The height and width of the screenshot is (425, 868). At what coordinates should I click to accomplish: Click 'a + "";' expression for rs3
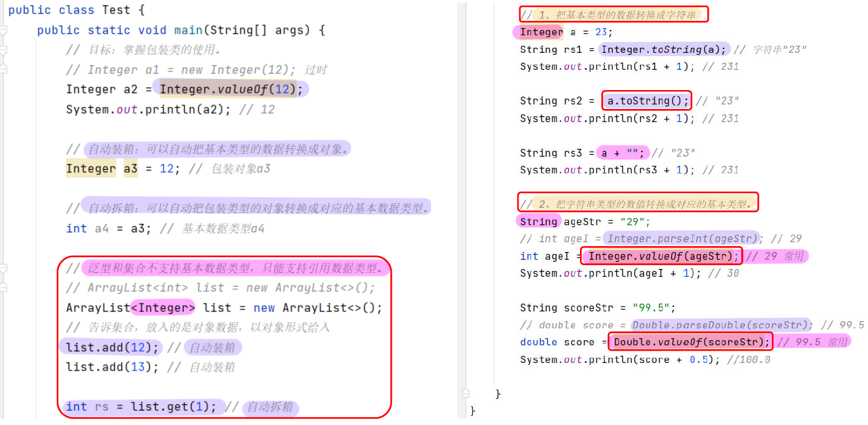coord(623,153)
